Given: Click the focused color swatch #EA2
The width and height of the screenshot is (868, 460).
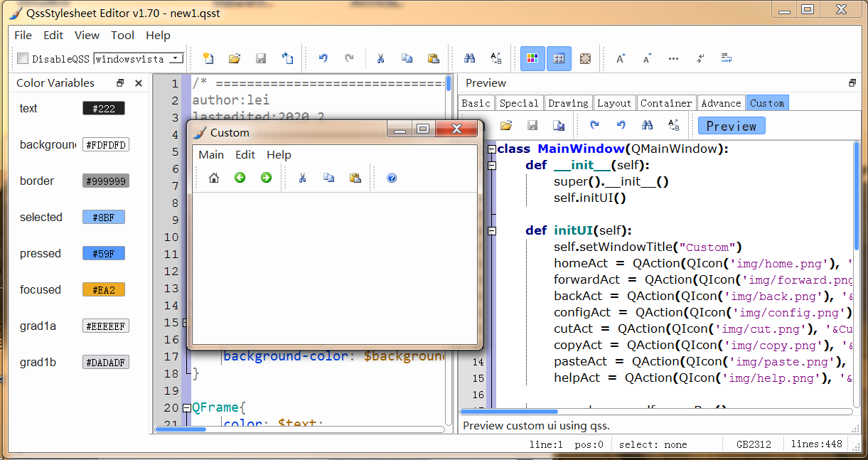Looking at the screenshot, I should [x=104, y=290].
